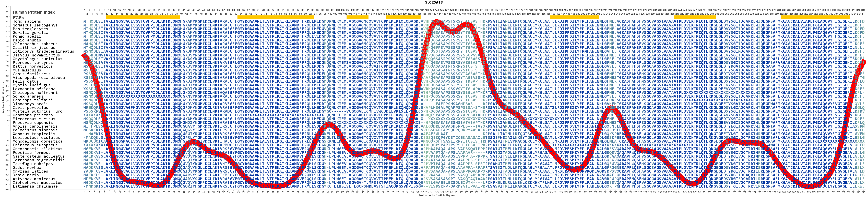Select the Homo sapiens sequence label
Screen dimensions: 868x198
(x=27, y=22)
